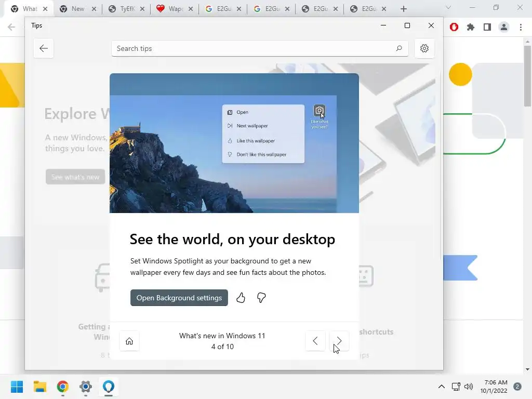
Task: Click the search magnifier icon in Tips
Action: [399, 48]
